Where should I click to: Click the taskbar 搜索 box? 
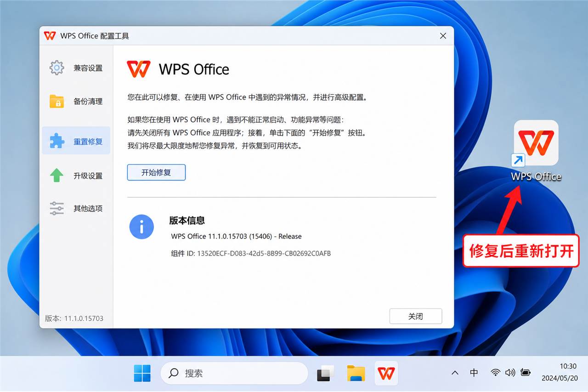[234, 373]
